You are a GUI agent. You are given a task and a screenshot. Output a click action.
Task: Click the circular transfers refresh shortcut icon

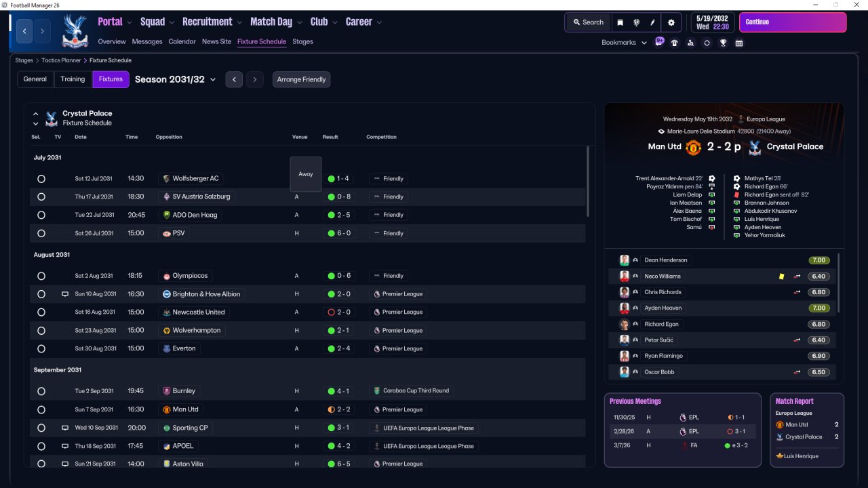tap(707, 43)
